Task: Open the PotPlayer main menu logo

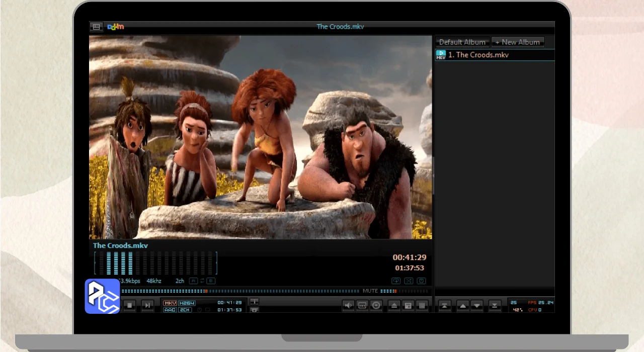Action: pyautogui.click(x=116, y=27)
